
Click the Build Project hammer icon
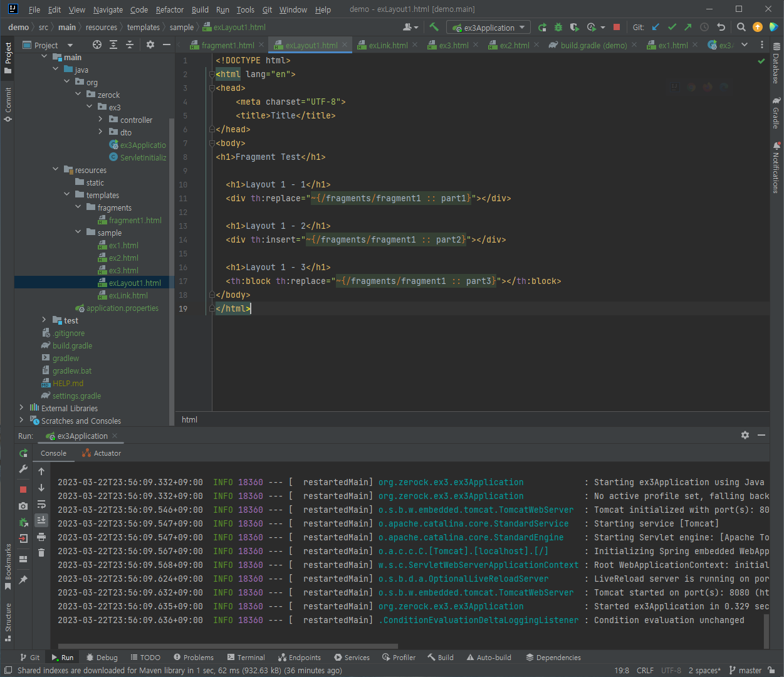click(434, 27)
